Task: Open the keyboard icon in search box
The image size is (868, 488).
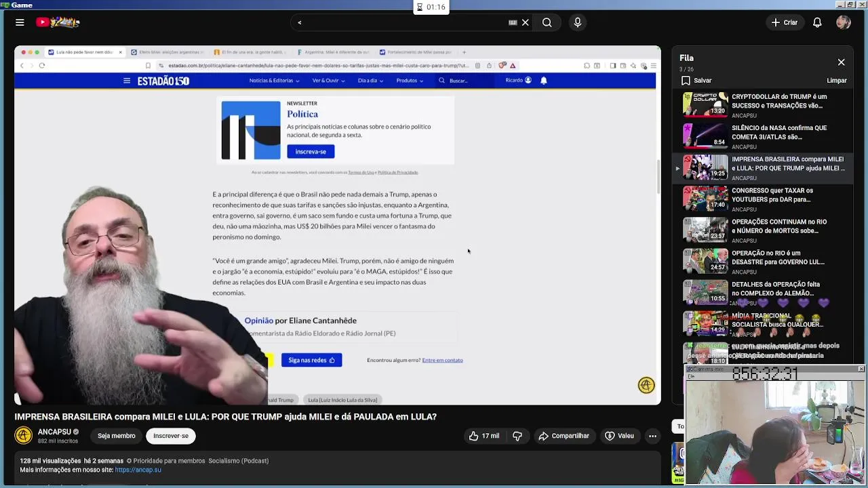Action: click(513, 22)
